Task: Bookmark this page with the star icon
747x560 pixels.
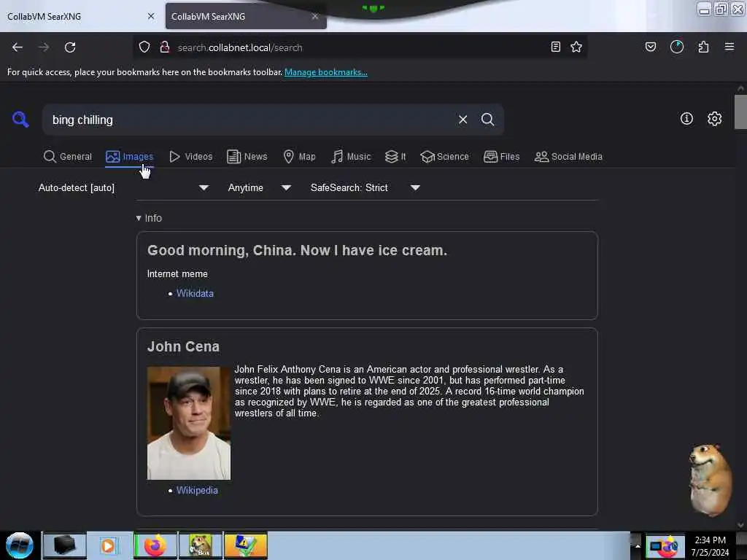Action: (576, 47)
